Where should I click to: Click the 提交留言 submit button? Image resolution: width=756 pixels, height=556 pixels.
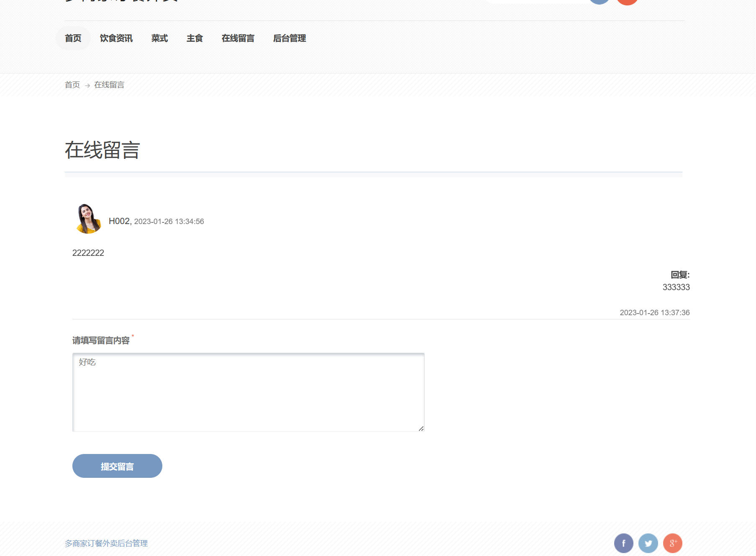pos(117,466)
